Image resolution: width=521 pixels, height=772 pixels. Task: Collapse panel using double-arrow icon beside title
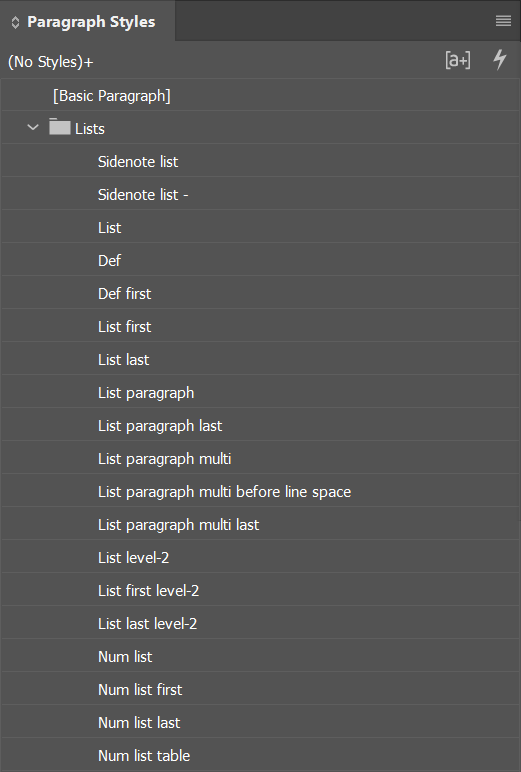[x=15, y=22]
